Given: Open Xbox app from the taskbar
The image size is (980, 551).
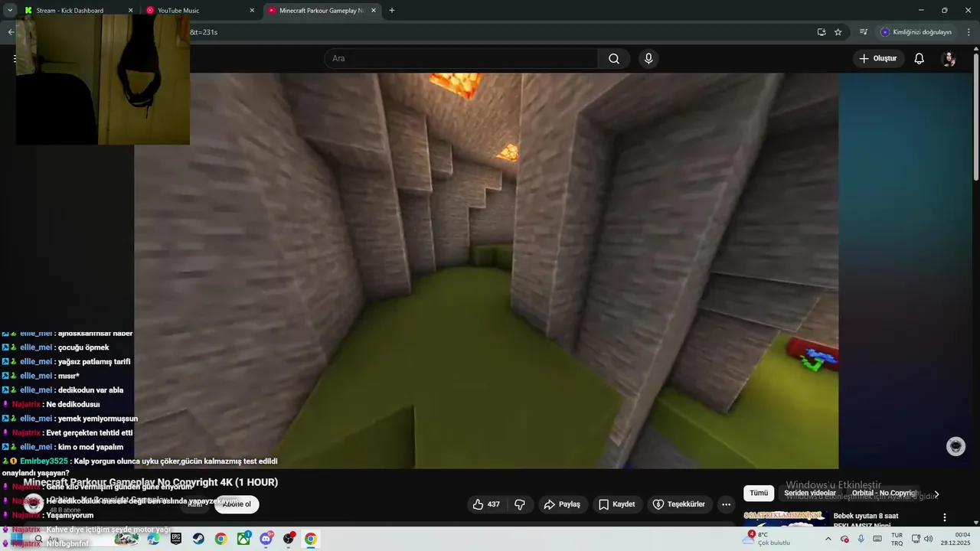Looking at the screenshot, I should pyautogui.click(x=243, y=539).
